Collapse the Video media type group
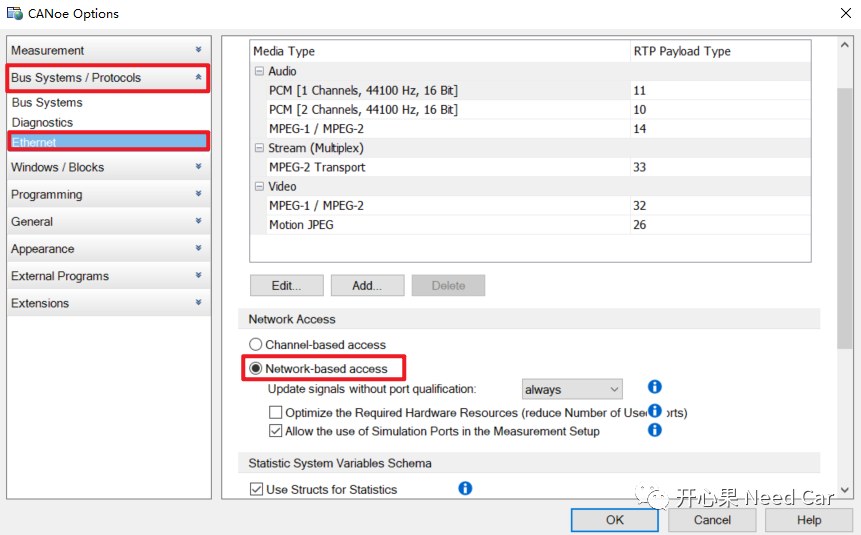 (259, 186)
